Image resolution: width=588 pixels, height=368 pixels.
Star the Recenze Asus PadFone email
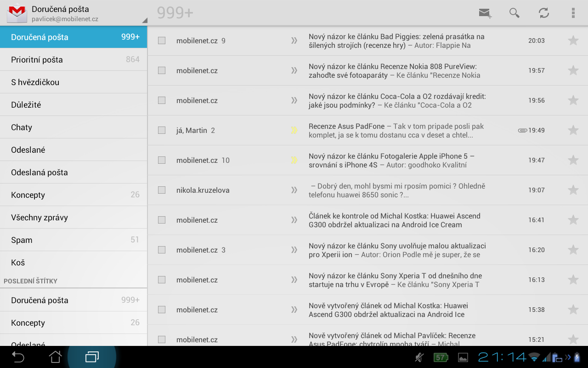click(x=573, y=130)
